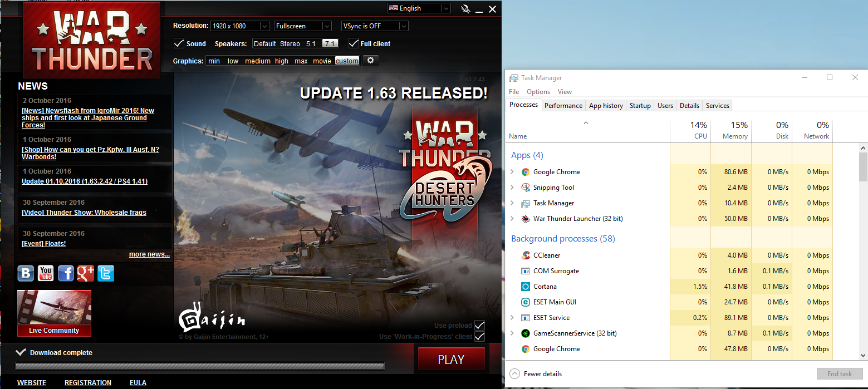
Task: Open the VSync is OFF dropdown
Action: [375, 26]
